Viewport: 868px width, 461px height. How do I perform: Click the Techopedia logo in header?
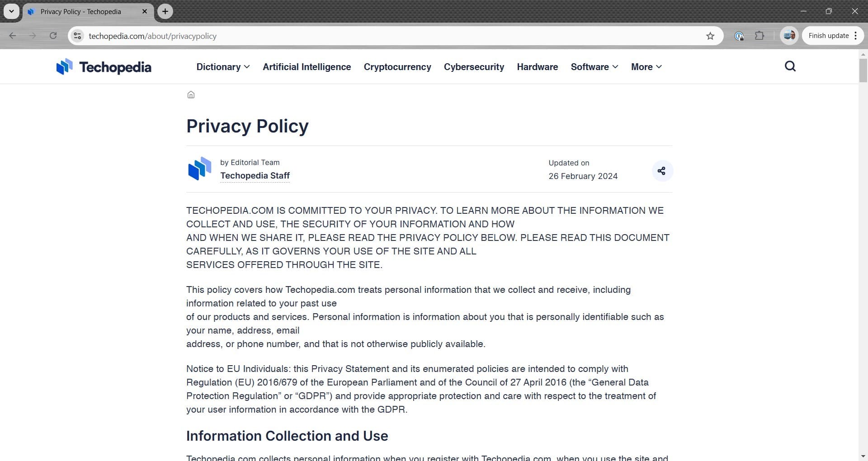[104, 67]
